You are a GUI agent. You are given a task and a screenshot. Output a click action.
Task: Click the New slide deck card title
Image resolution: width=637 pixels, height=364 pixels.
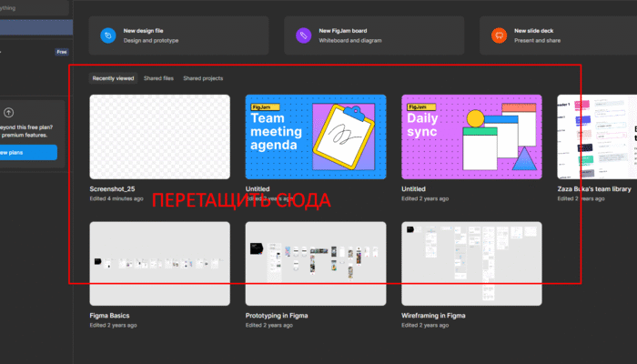(534, 31)
